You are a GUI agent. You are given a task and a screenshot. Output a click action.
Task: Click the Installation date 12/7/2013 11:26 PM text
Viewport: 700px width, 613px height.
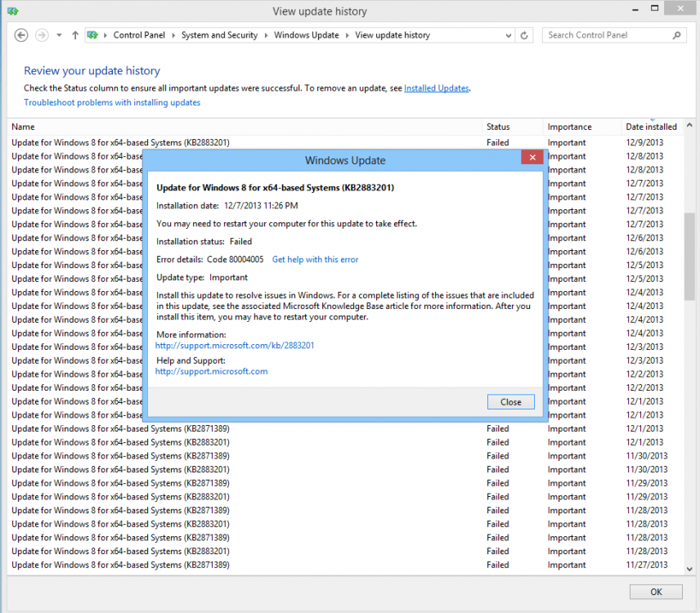tap(227, 206)
